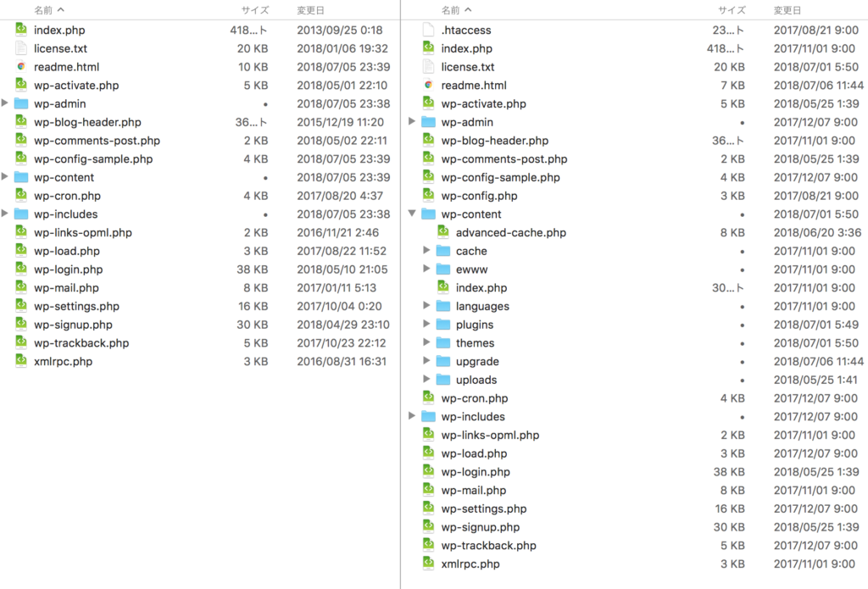The height and width of the screenshot is (589, 868).
Task: Expand the themes subfolder
Action: point(427,342)
